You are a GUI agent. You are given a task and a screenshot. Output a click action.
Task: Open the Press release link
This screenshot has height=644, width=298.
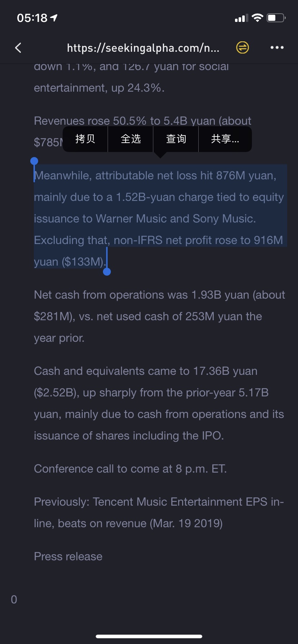point(68,556)
